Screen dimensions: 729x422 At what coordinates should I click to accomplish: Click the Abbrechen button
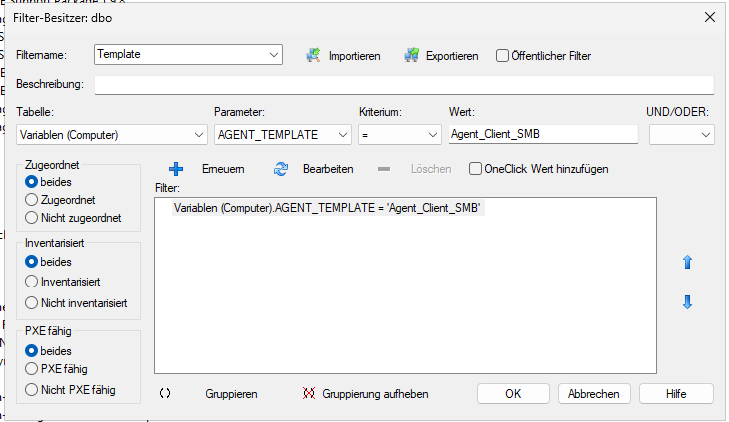pyautogui.click(x=594, y=393)
